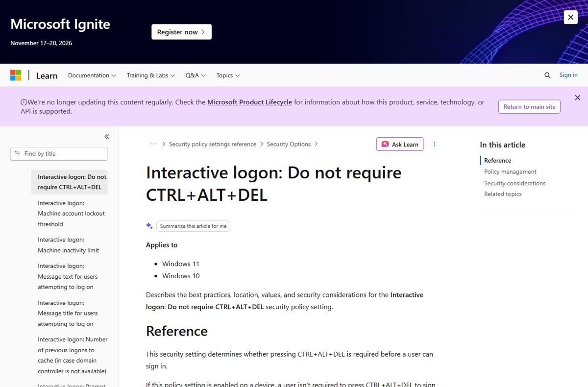The width and height of the screenshot is (588, 387).
Task: Open the Documentation dropdown
Action: point(92,75)
